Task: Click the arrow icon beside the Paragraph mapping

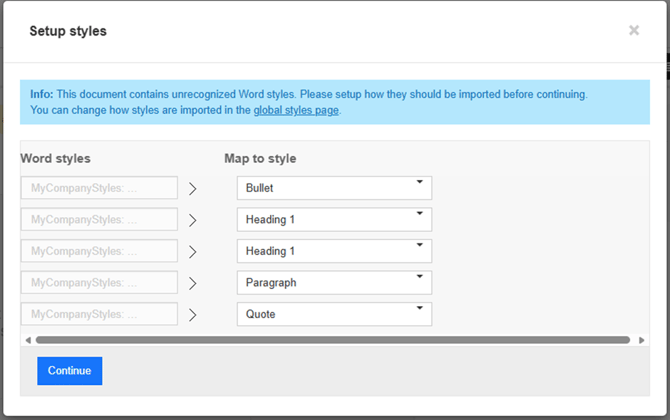Action: coord(193,283)
